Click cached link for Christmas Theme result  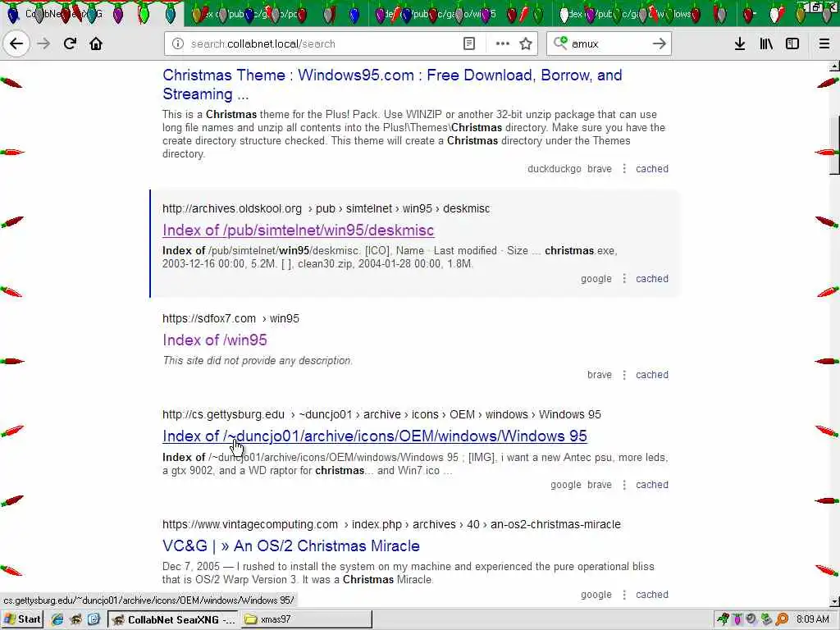(x=652, y=169)
